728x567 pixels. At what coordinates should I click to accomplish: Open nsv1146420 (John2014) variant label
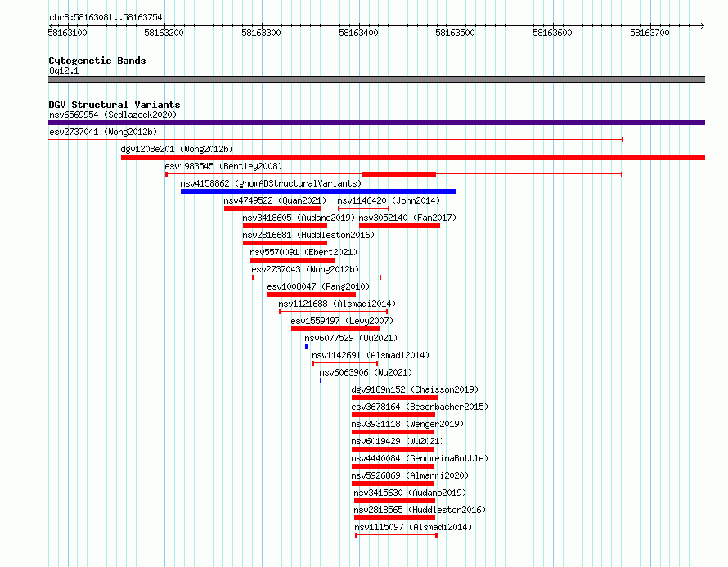pos(389,200)
